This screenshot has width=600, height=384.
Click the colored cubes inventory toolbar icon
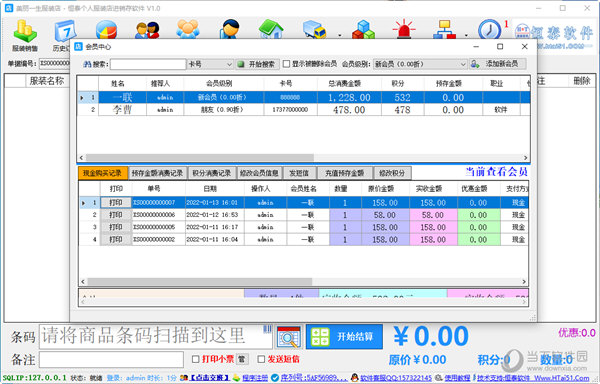tap(363, 29)
